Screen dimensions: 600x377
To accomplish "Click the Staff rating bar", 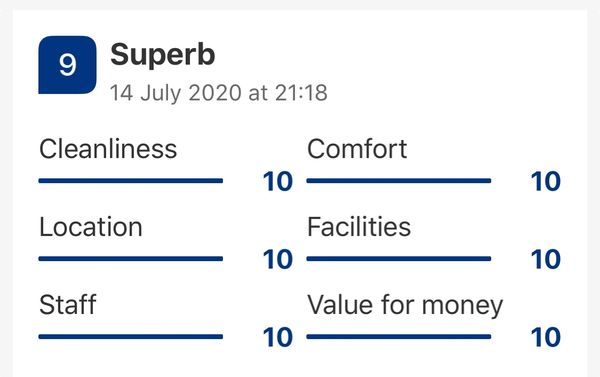I will tap(131, 337).
